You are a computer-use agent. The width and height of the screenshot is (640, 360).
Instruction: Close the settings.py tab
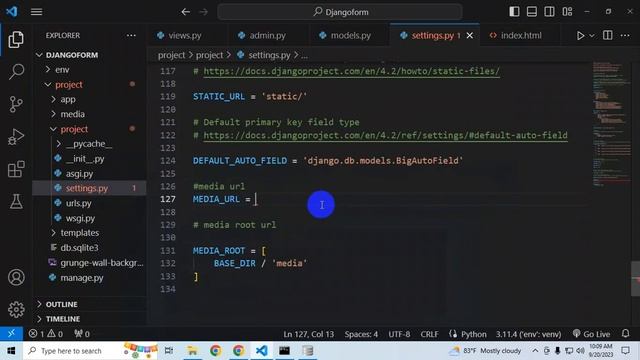pyautogui.click(x=470, y=36)
